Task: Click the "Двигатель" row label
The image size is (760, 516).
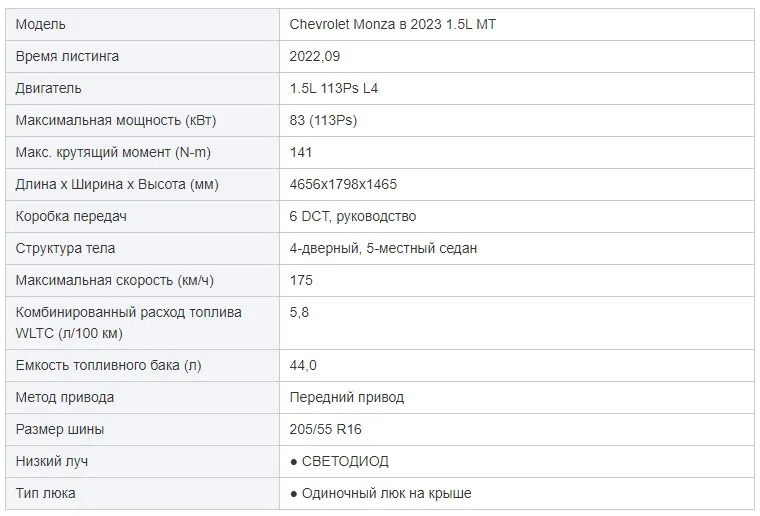Action: (48, 88)
